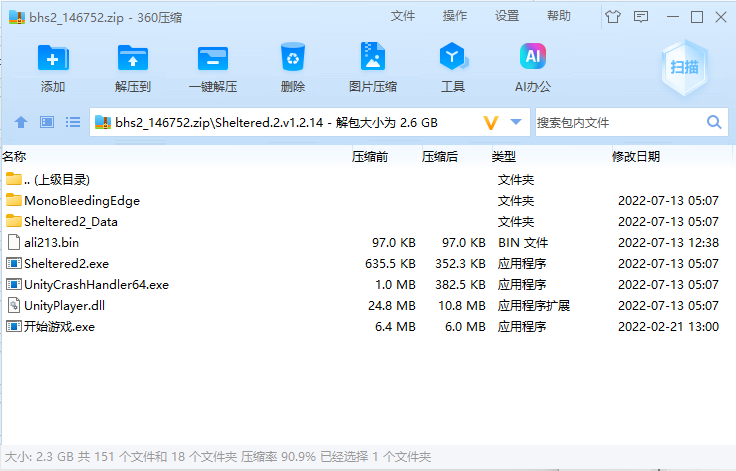Click the skin (shirt) icon in title bar

[x=613, y=17]
